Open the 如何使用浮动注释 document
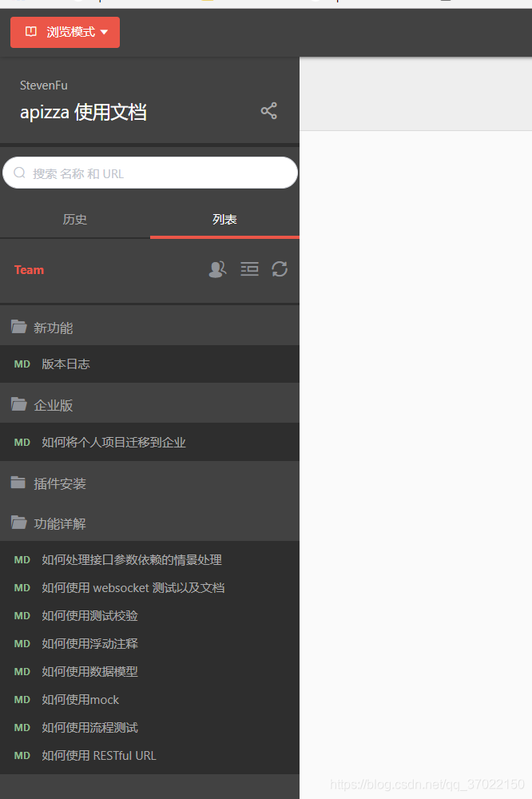Viewport: 532px width, 799px height. pos(150,643)
